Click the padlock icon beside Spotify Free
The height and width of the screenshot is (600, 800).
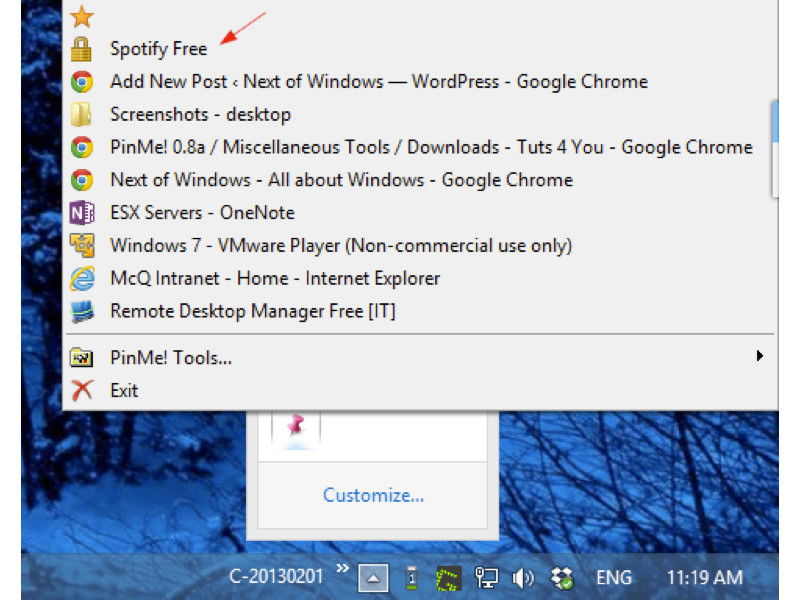click(81, 49)
